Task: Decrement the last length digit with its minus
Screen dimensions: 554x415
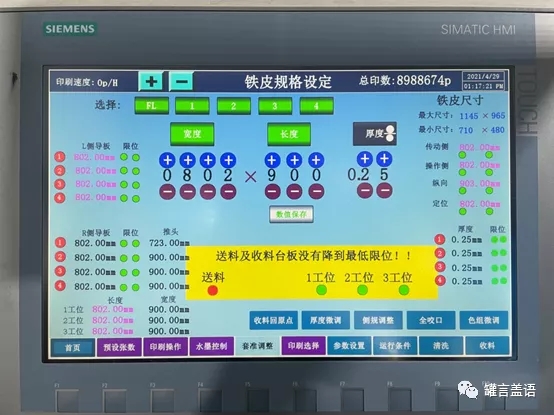Action: [x=316, y=191]
